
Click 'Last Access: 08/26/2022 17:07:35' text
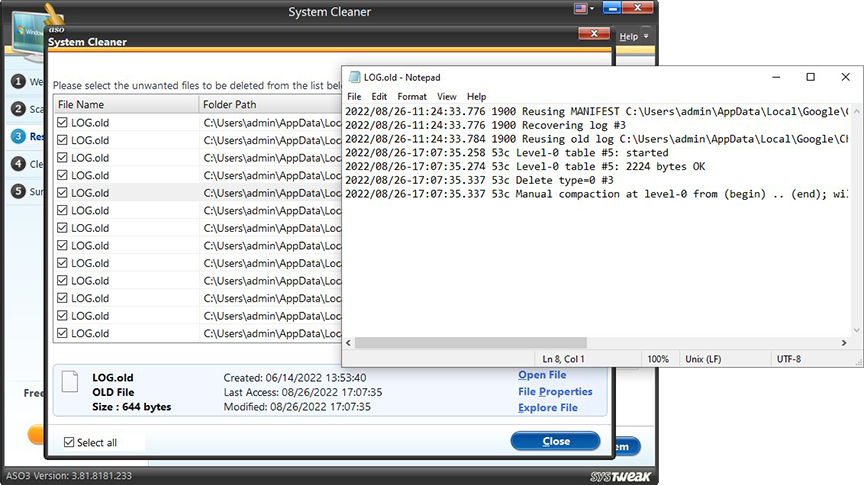point(303,392)
